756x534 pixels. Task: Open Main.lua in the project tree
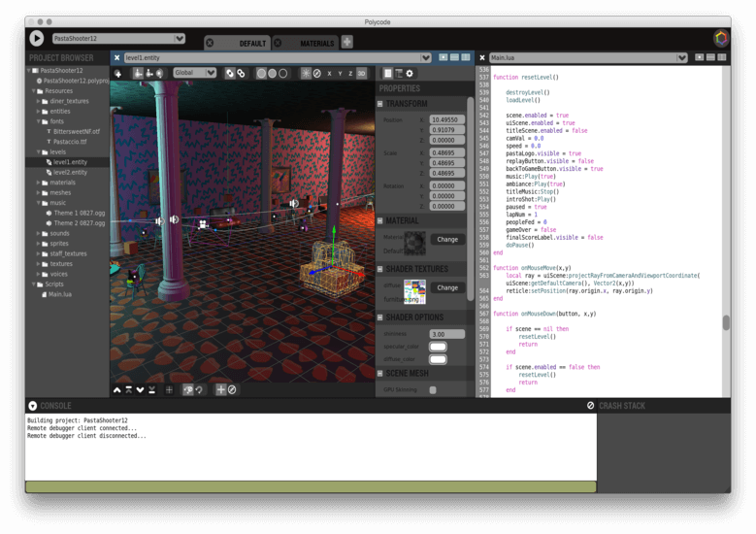[60, 294]
